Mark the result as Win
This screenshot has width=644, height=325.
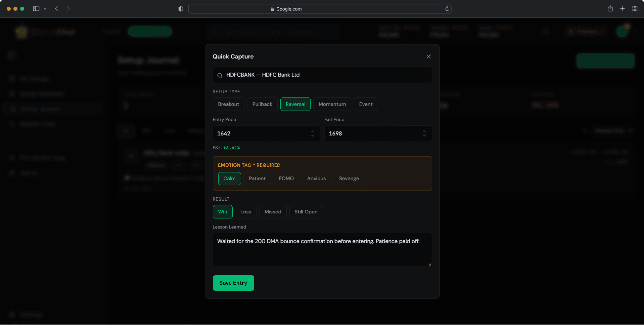click(x=223, y=212)
